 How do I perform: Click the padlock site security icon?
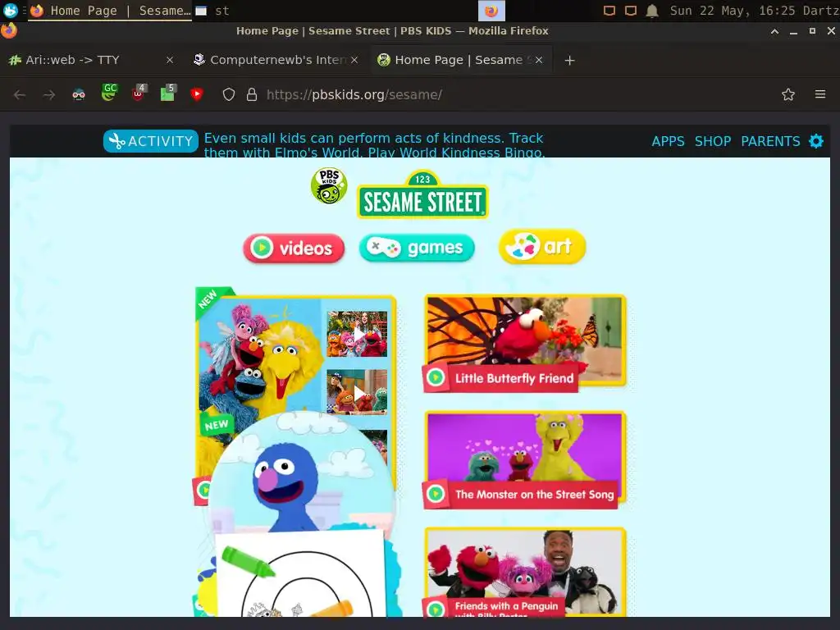click(252, 95)
